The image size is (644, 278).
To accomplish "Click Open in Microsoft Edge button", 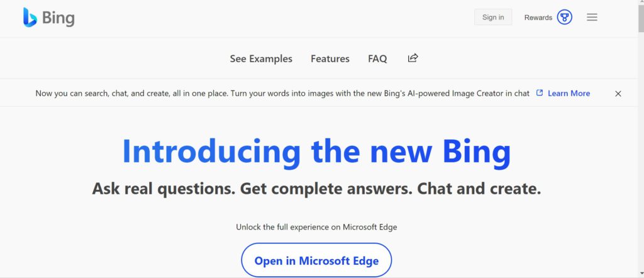I will click(x=316, y=260).
